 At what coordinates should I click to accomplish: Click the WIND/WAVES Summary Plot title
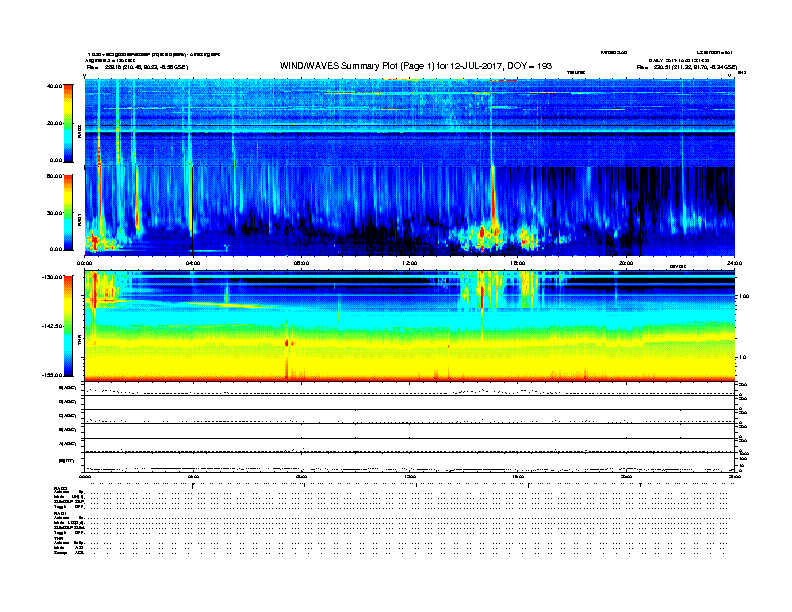[416, 66]
